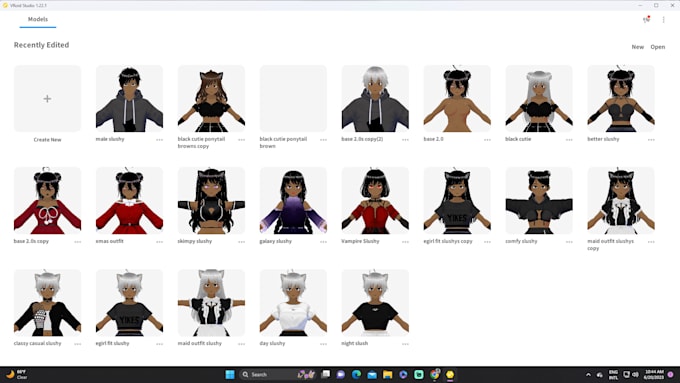Open the black cutie ponytail browns copy thumbnail
This screenshot has width=680, height=383.
tap(211, 98)
